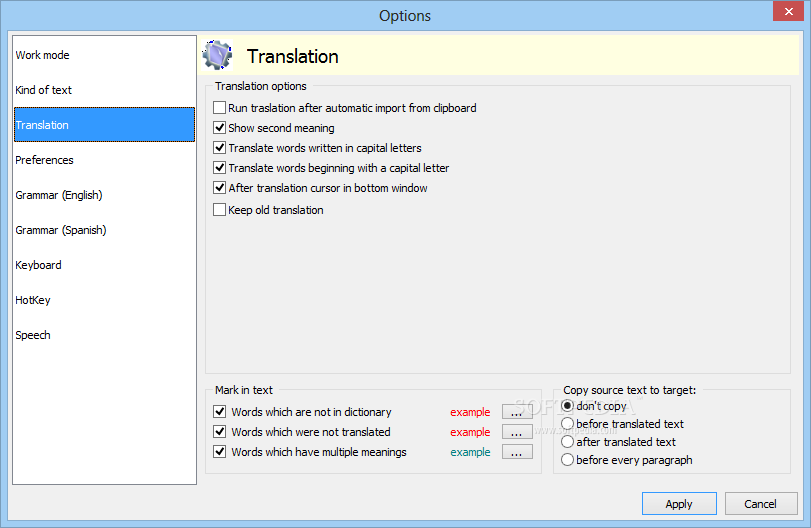The width and height of the screenshot is (811, 528).
Task: Open Preferences options page
Action: click(104, 160)
